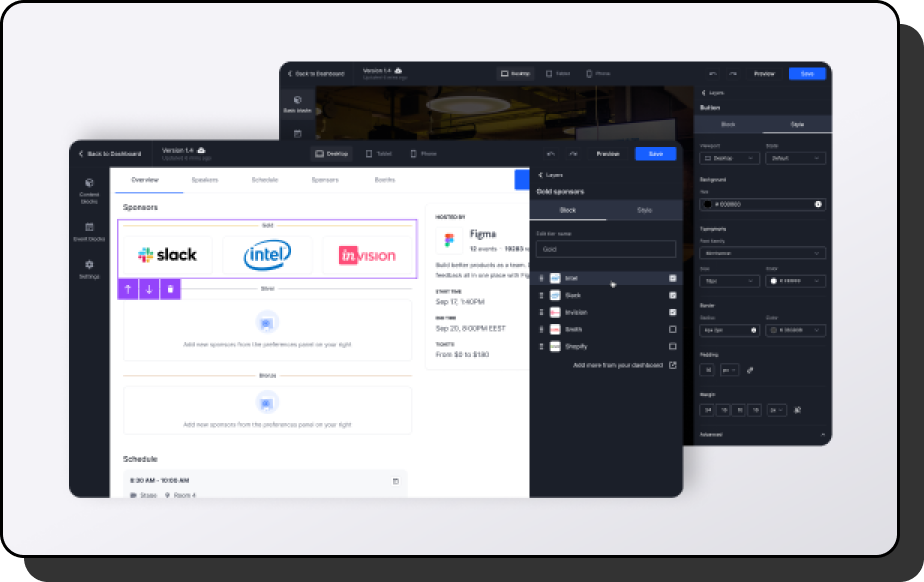Screen dimensions: 924x582
Task: Click the white typography color swatch in back window
Action: (x=774, y=281)
